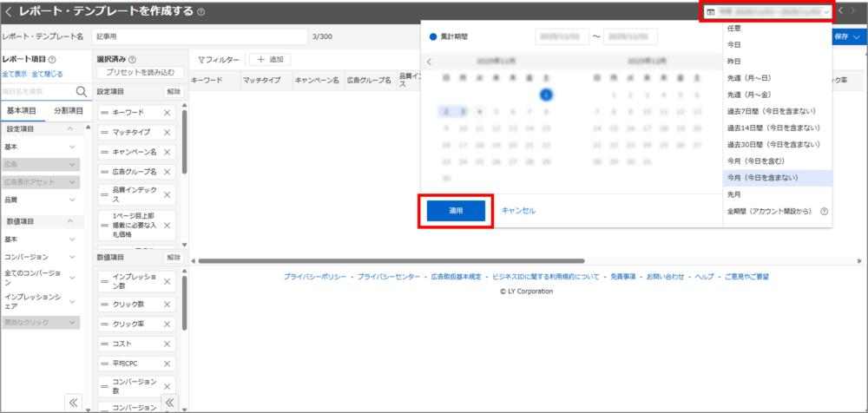The width and height of the screenshot is (868, 413).
Task: Click the キャンセル link
Action: (518, 211)
